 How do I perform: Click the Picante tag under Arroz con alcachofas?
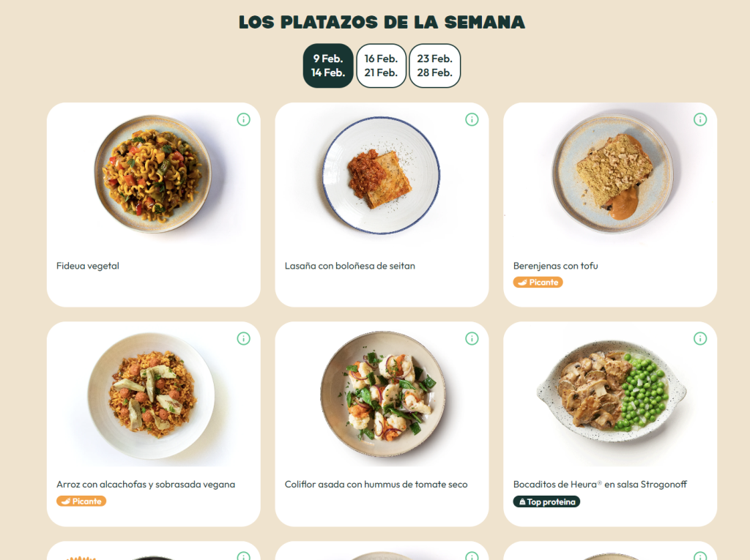tap(81, 501)
